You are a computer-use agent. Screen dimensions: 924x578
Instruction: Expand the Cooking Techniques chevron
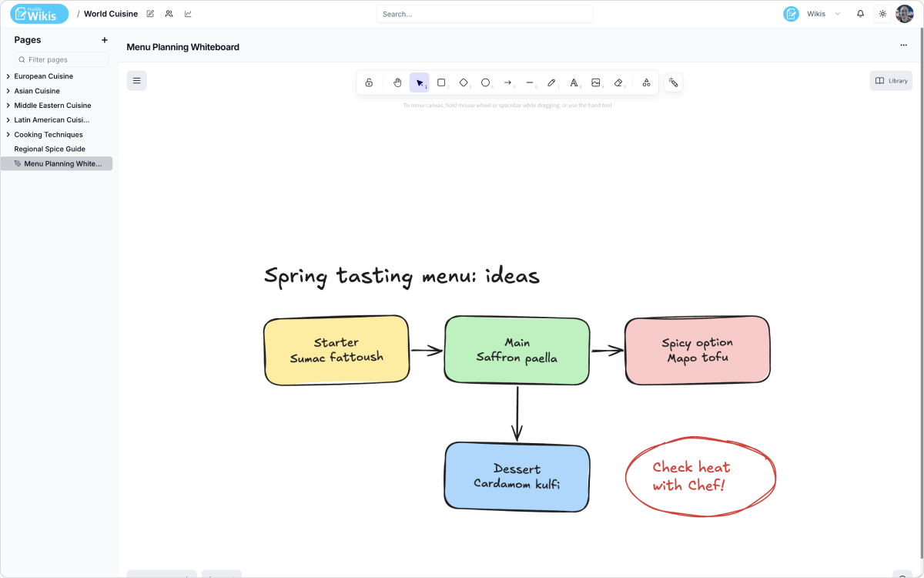click(x=8, y=135)
